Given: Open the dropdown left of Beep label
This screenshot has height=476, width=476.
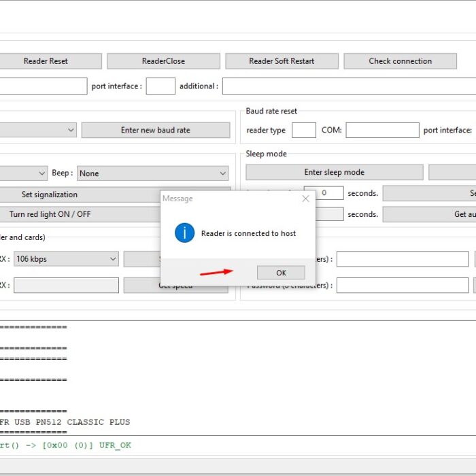Looking at the screenshot, I should point(24,173).
